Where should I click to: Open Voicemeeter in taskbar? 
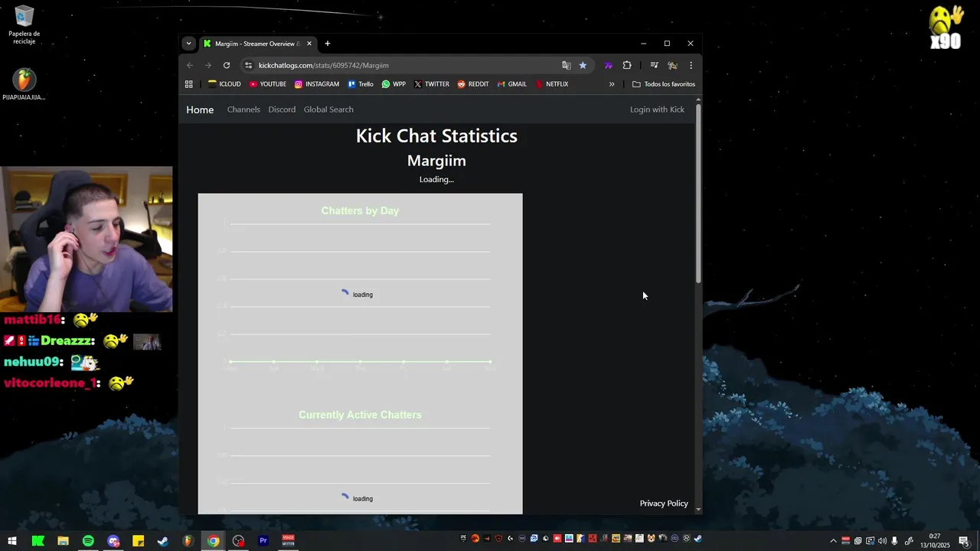pyautogui.click(x=289, y=541)
